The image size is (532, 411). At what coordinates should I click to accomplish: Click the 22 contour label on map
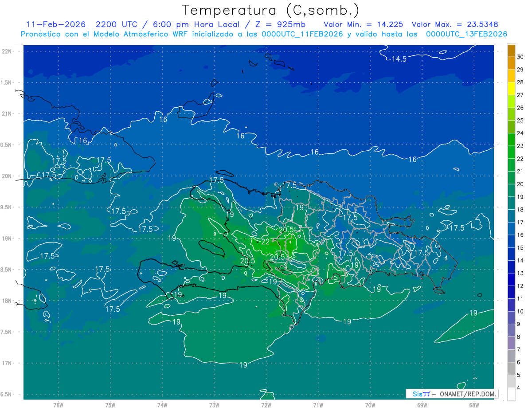(x=266, y=242)
